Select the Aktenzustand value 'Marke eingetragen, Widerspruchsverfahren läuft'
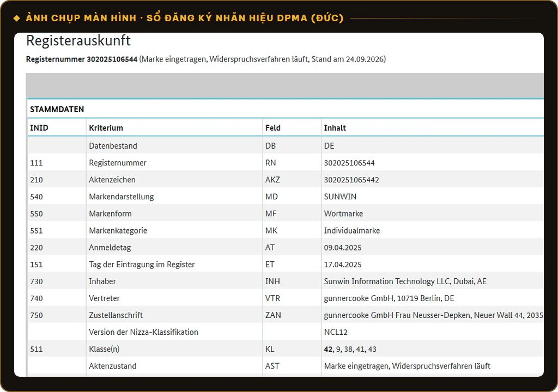Viewport: 558px width, 392px height. tap(407, 366)
